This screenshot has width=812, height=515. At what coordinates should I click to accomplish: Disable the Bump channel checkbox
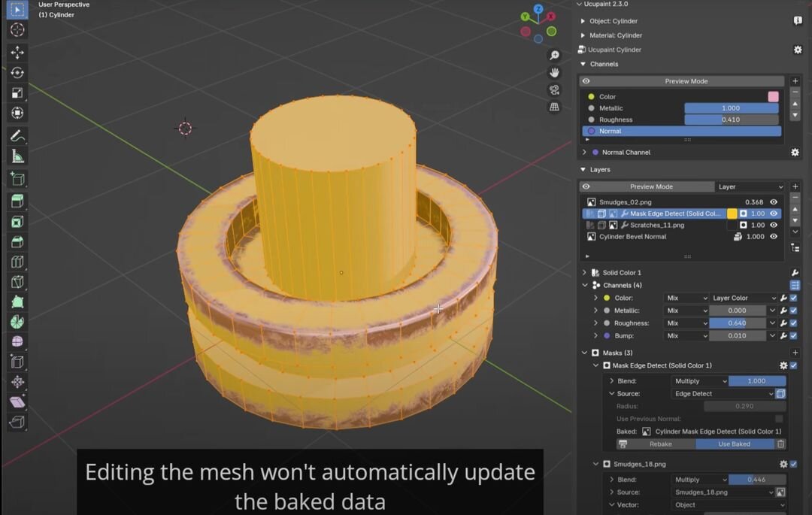point(794,336)
